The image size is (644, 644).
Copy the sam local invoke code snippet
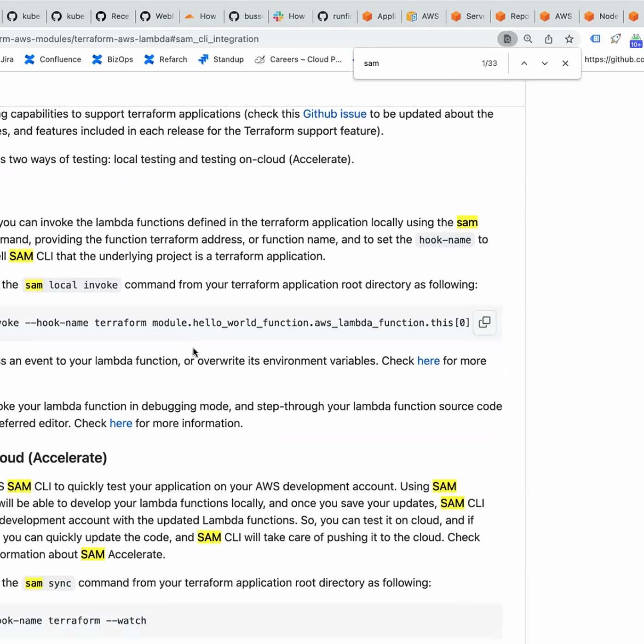[x=484, y=322]
